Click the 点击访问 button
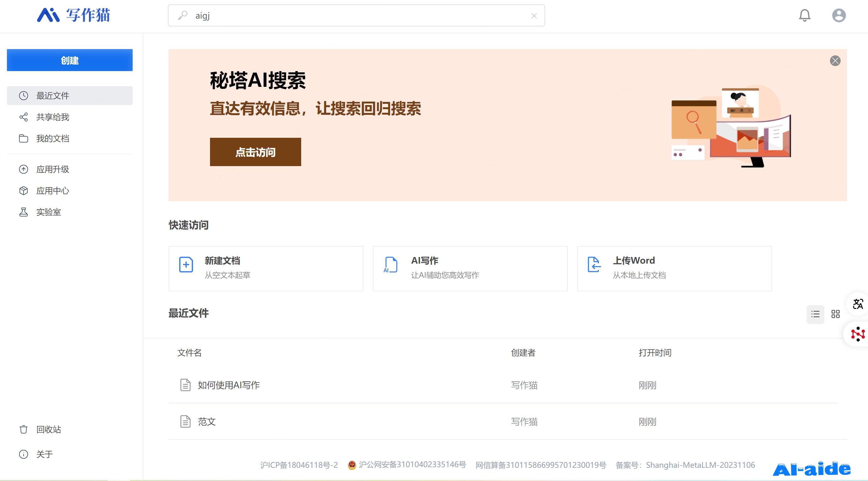 pos(255,152)
